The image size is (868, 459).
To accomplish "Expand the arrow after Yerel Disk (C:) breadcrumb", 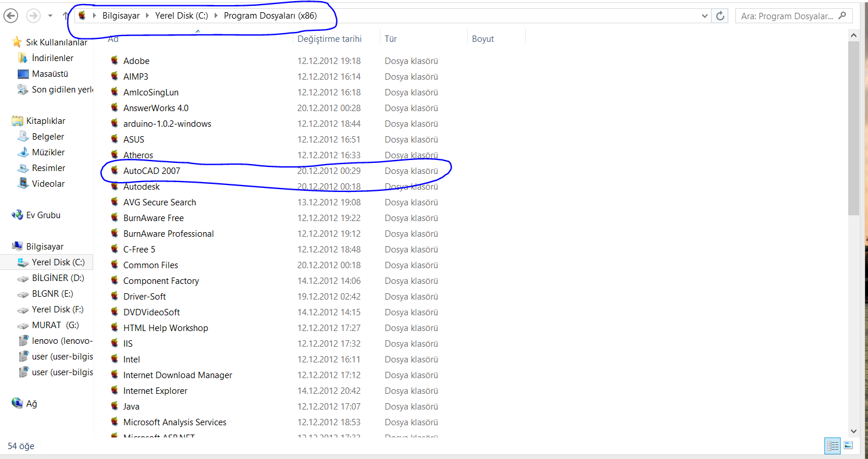I will (x=216, y=16).
